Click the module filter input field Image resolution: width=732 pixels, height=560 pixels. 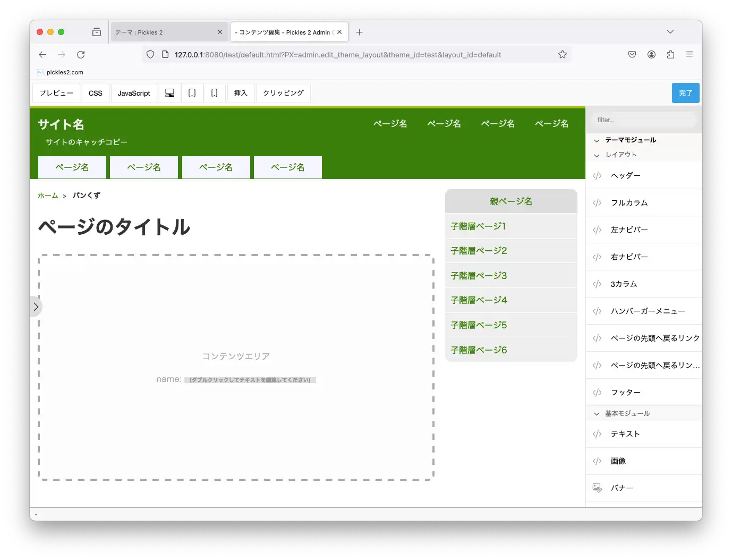pos(643,120)
